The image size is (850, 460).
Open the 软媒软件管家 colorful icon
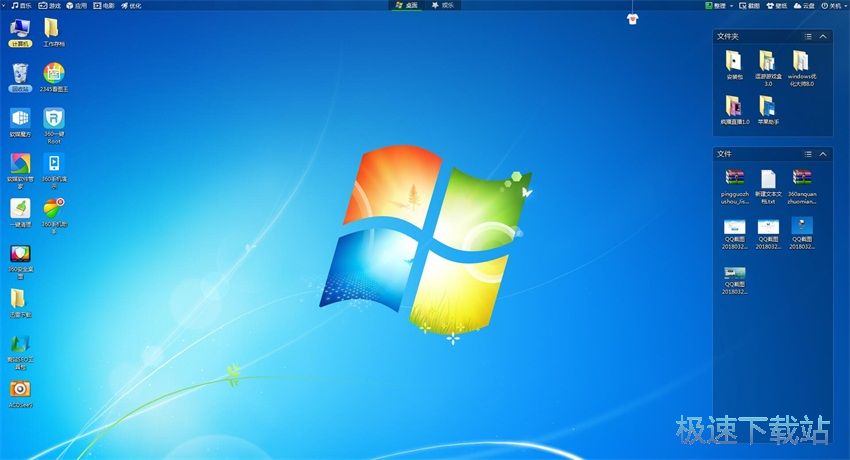(20, 171)
